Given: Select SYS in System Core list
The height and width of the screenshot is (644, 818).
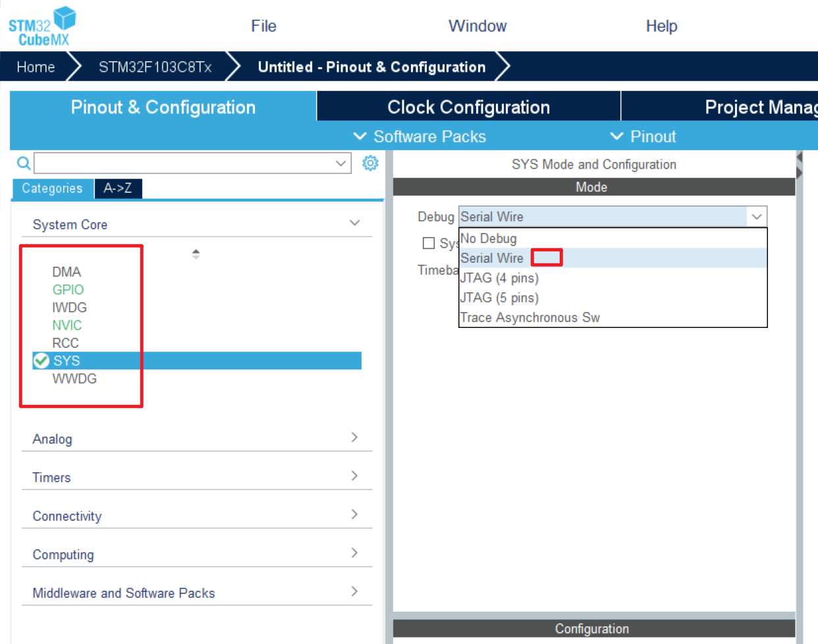Looking at the screenshot, I should click(x=197, y=360).
